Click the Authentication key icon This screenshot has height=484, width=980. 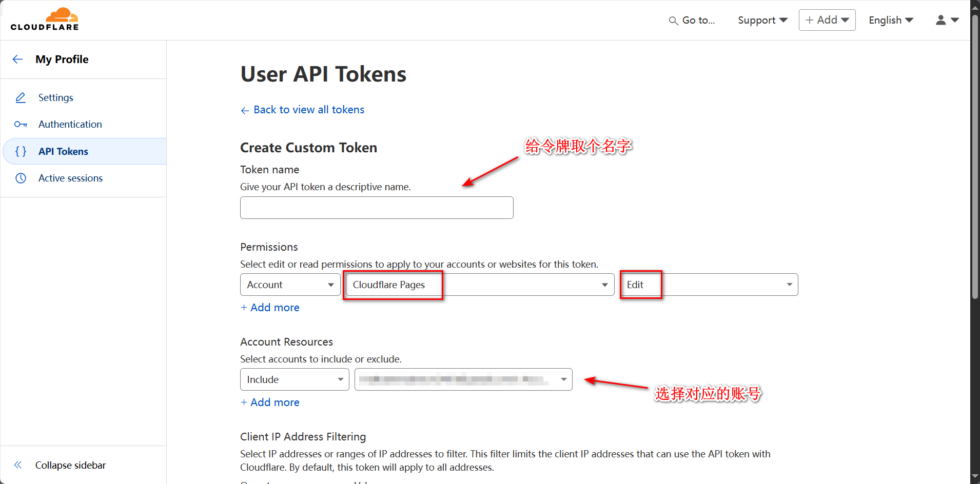tap(21, 124)
